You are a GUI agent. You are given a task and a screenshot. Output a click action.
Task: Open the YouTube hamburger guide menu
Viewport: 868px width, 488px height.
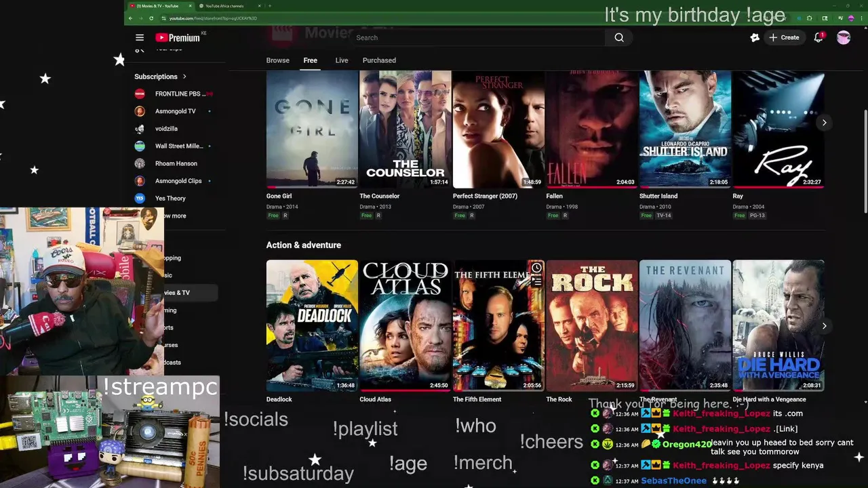[x=140, y=38]
